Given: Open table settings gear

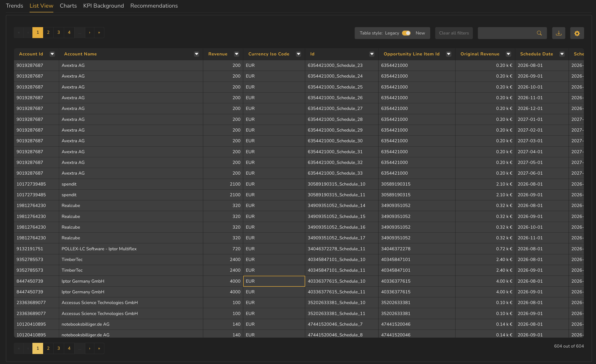Looking at the screenshot, I should pyautogui.click(x=577, y=33).
